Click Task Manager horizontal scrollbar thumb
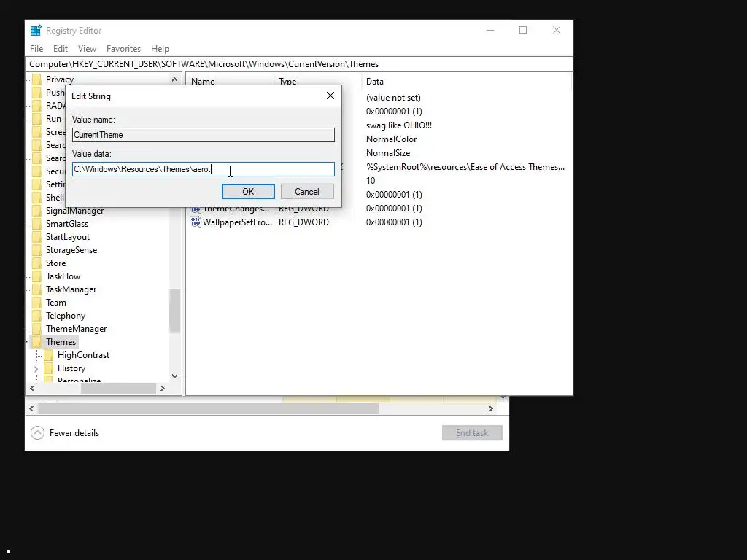The image size is (747, 560). point(208,408)
